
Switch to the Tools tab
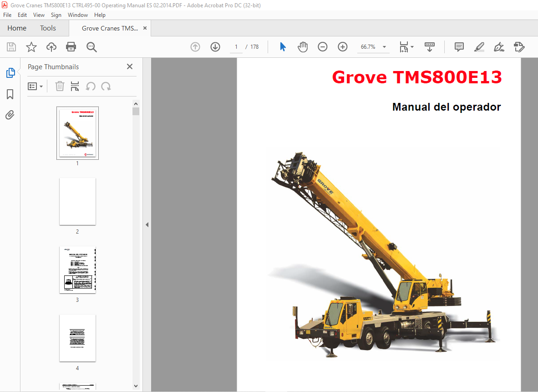[48, 28]
